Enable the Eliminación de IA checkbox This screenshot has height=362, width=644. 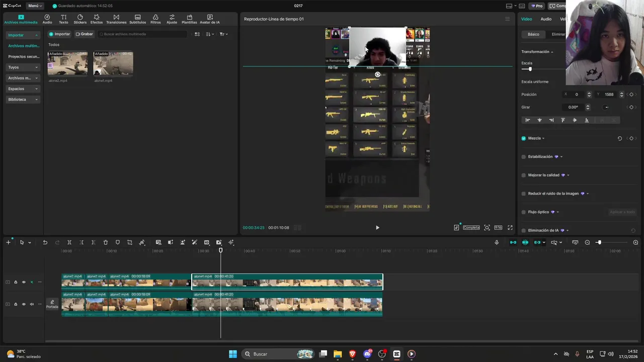[524, 230]
